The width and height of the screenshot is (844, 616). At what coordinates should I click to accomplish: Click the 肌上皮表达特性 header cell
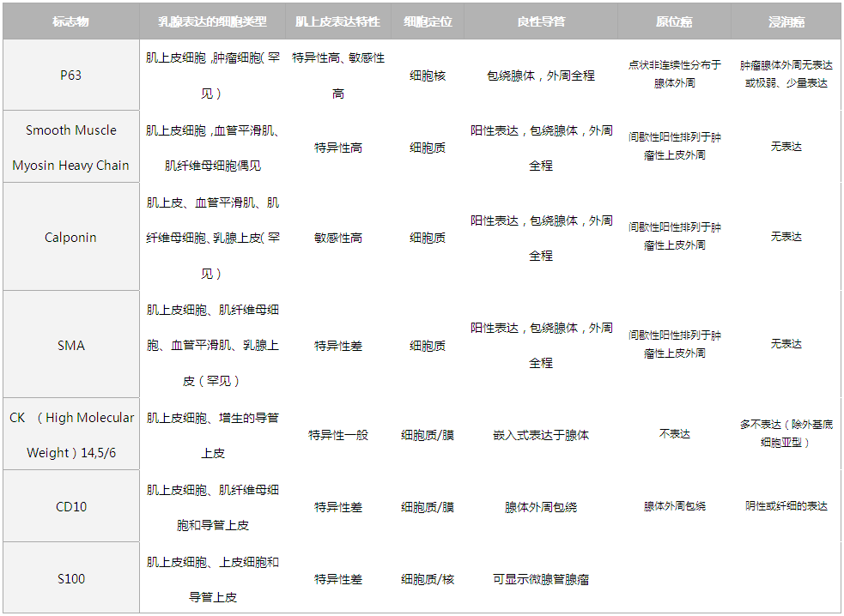pos(337,21)
